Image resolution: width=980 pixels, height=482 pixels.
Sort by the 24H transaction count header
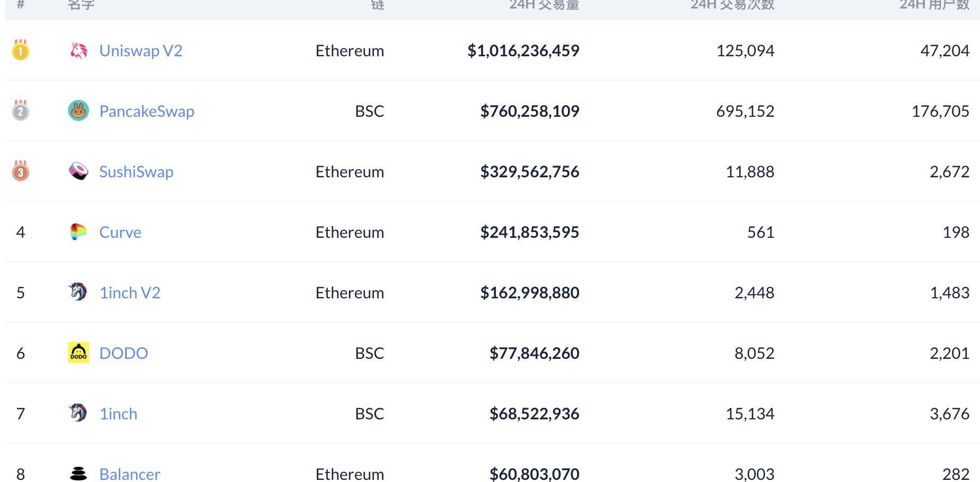tap(732, 5)
